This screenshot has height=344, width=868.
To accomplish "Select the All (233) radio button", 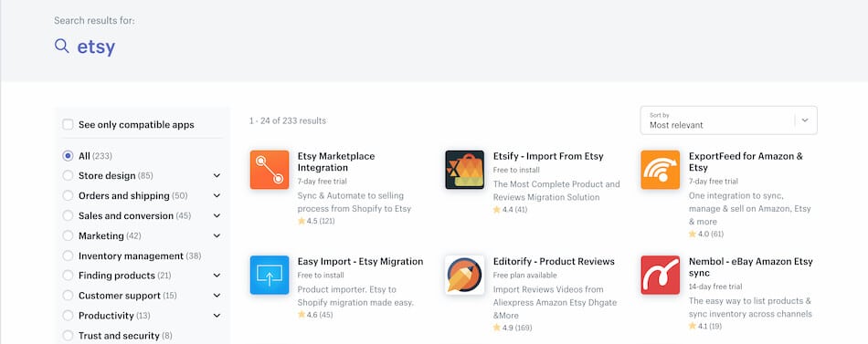I will point(68,156).
